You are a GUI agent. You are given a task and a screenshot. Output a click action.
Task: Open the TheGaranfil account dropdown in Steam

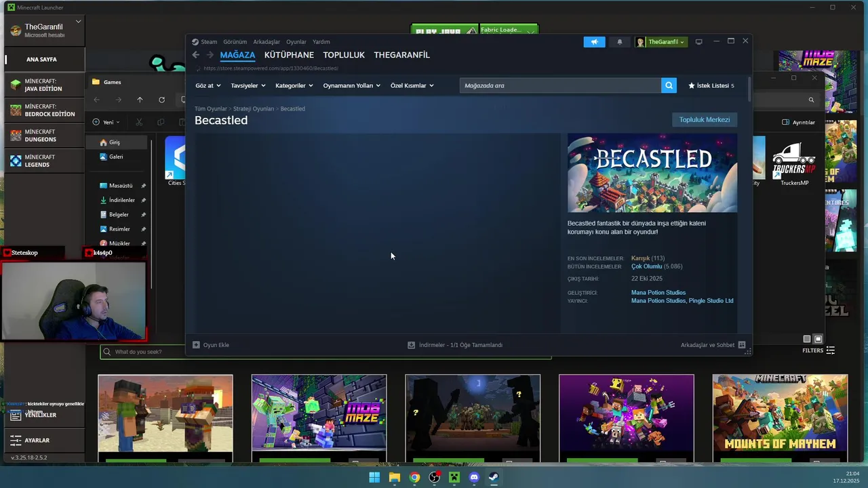click(661, 42)
